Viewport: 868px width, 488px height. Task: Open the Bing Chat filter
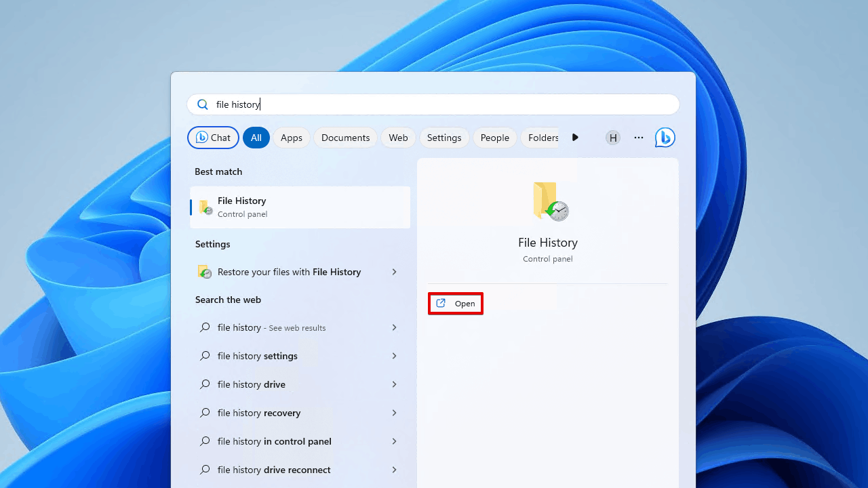[x=213, y=138]
